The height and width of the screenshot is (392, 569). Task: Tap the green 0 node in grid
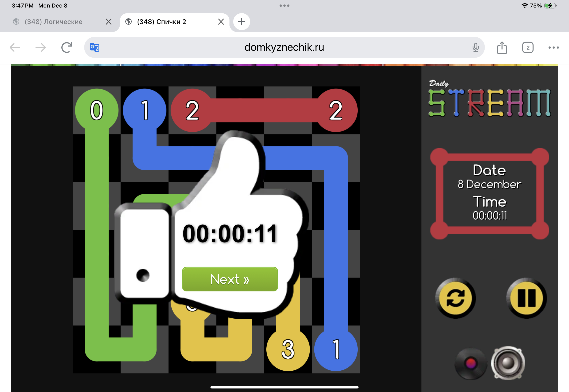point(97,110)
